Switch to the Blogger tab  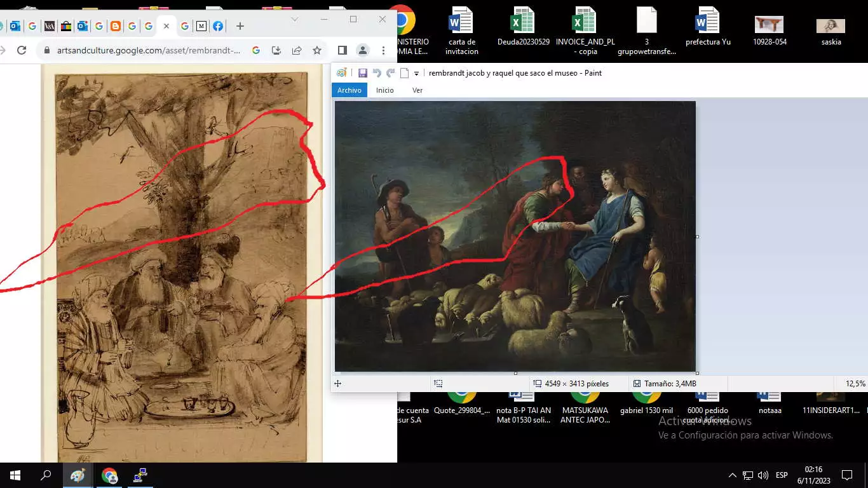coord(116,26)
